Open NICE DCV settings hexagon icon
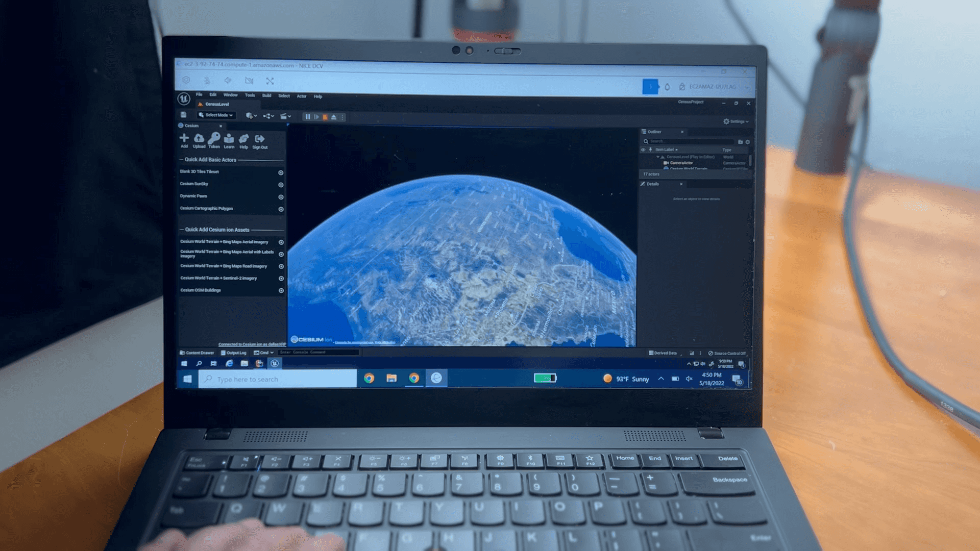980x551 pixels. [186, 80]
